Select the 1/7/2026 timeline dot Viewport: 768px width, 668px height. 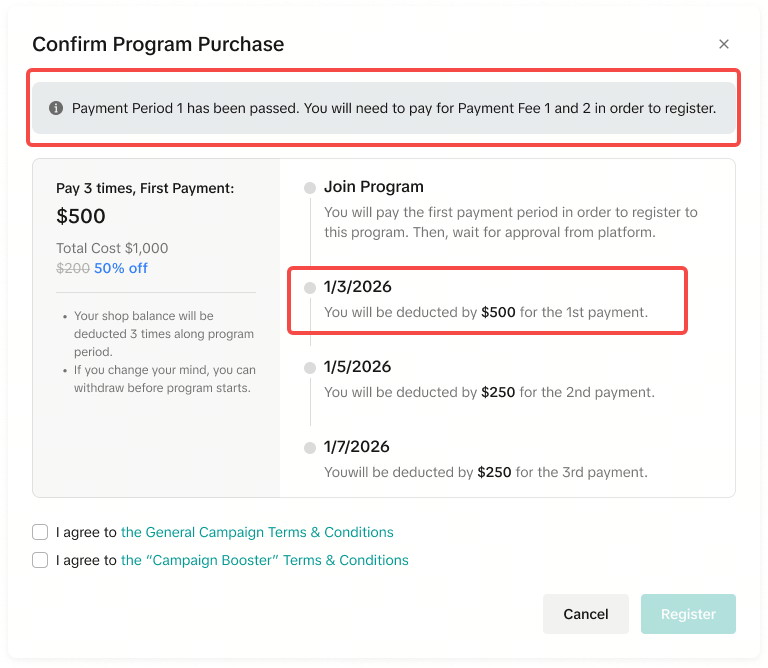tap(310, 448)
